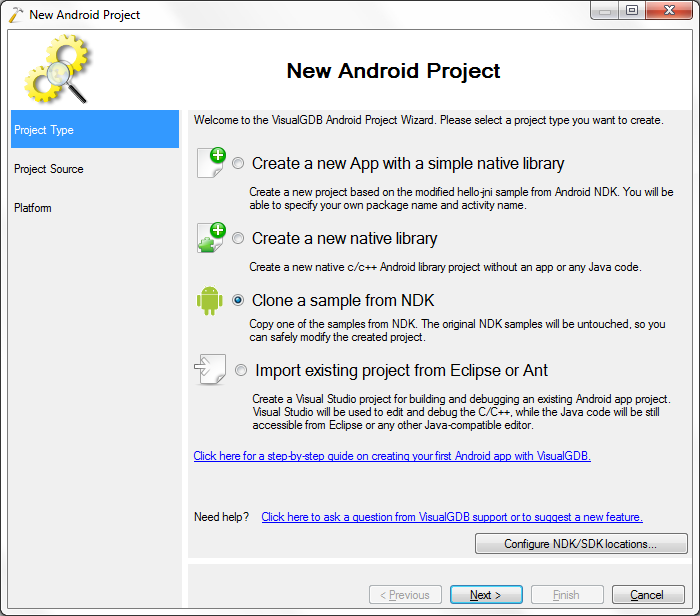Click the hammer icon in title bar
Screen dimensions: 700x616
click(16, 14)
